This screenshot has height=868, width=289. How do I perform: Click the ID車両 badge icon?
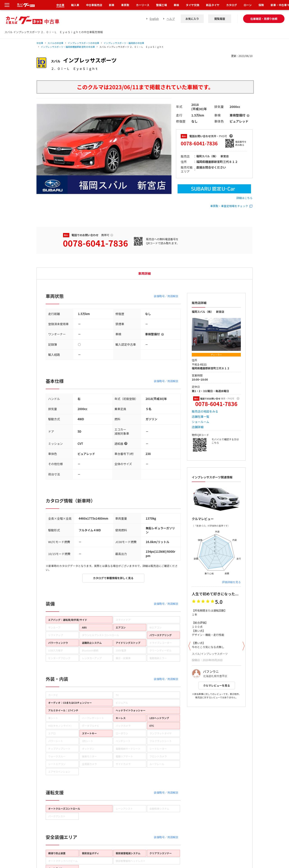point(41,63)
